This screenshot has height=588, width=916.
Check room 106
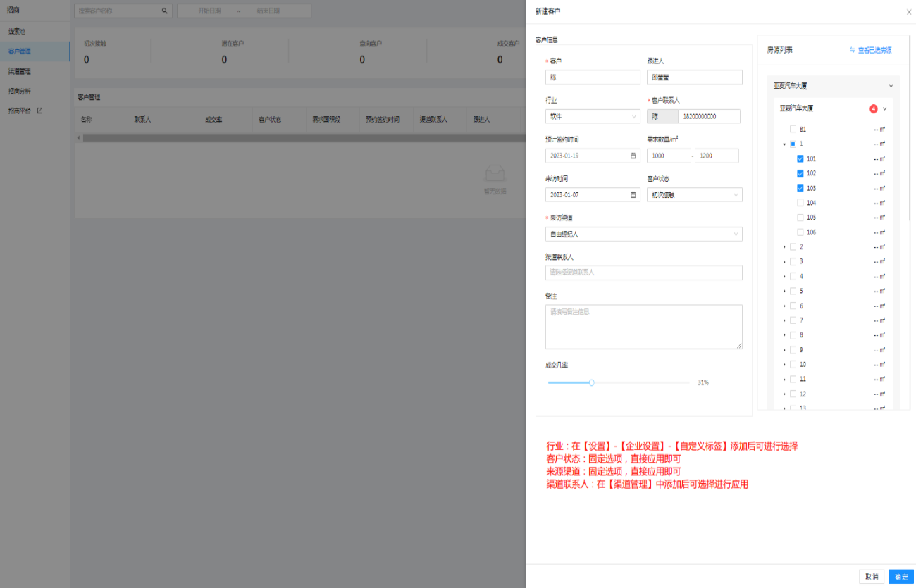click(x=800, y=232)
